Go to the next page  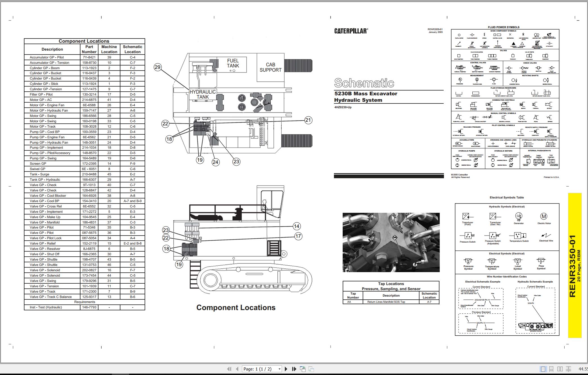pyautogui.click(x=286, y=369)
